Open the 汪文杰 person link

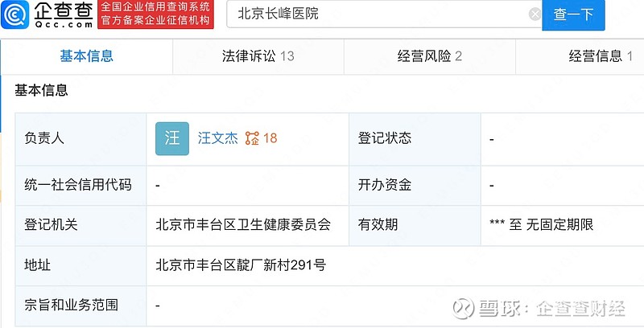[217, 138]
